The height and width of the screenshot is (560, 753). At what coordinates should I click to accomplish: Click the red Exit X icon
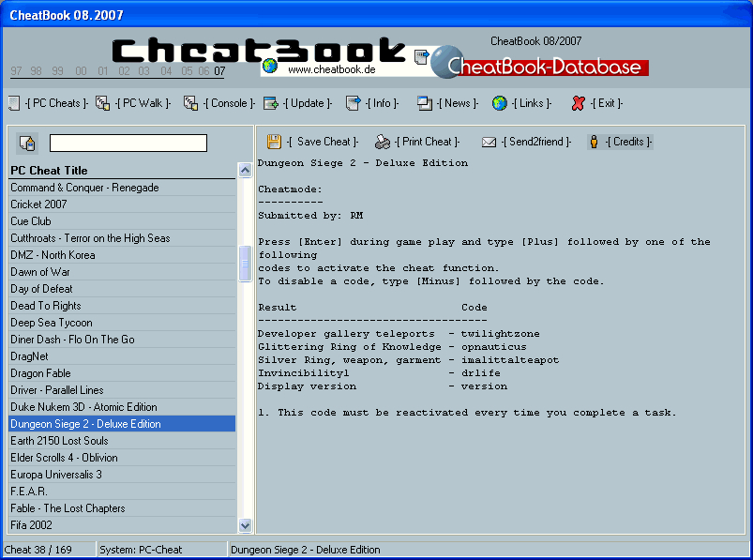(579, 103)
